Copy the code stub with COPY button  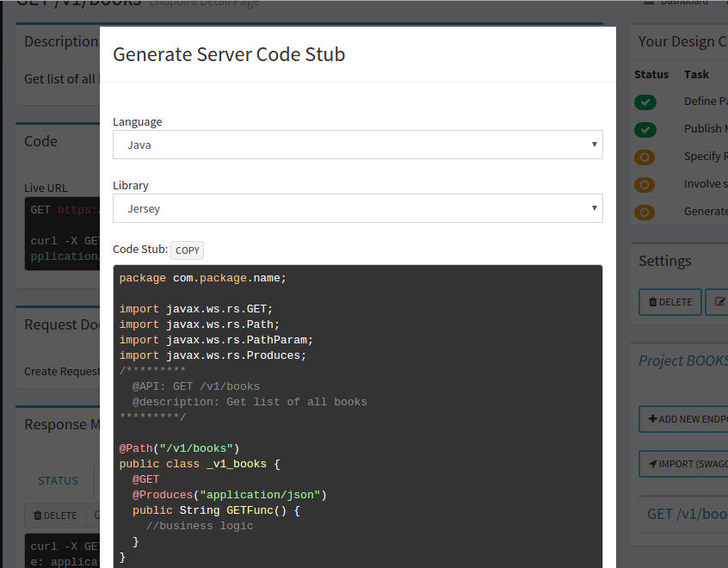tap(187, 250)
